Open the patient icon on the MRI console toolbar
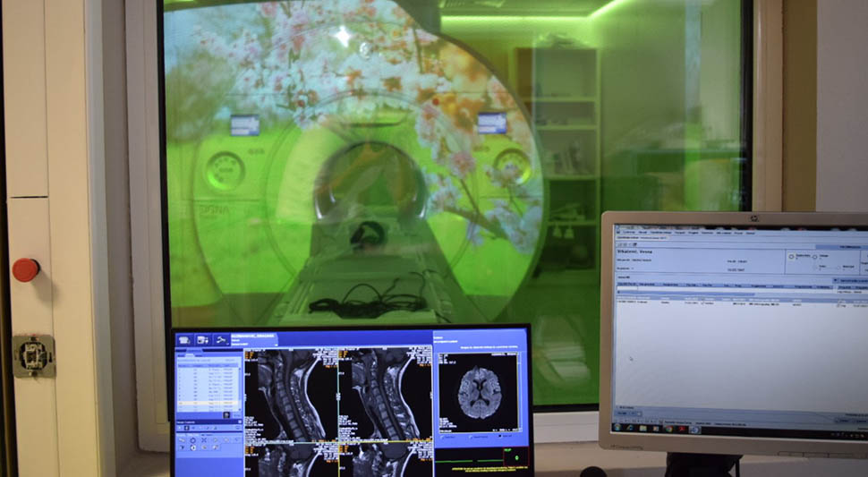Image resolution: width=868 pixels, height=477 pixels. tap(183, 340)
